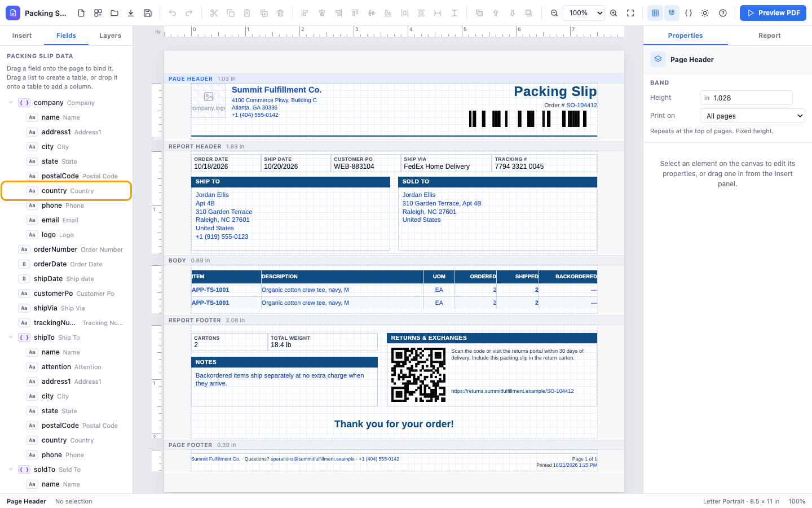Zoom in on the canvas
Screen dimensions: 812x508
[614, 13]
